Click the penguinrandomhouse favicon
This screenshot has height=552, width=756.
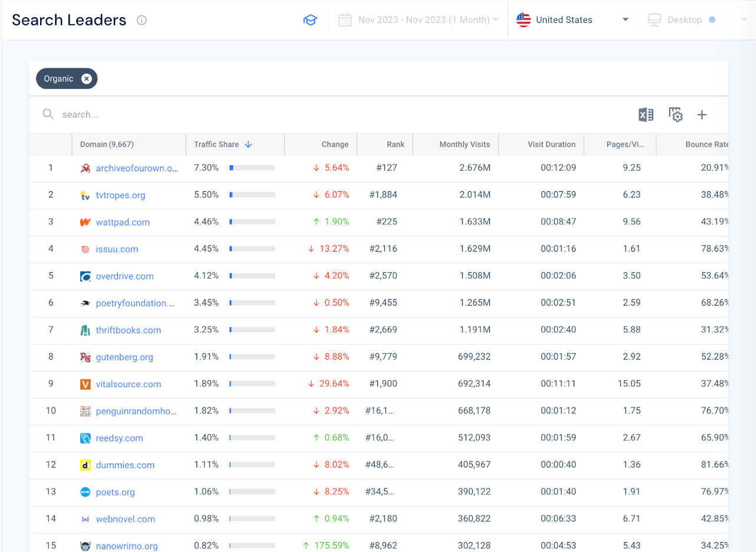point(86,411)
